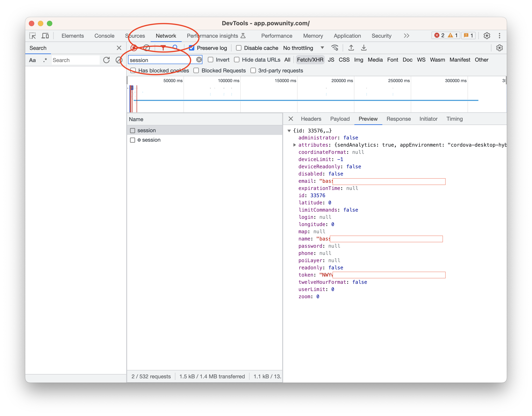532x416 pixels.
Task: Open DevTools settings gear icon
Action: click(x=486, y=36)
